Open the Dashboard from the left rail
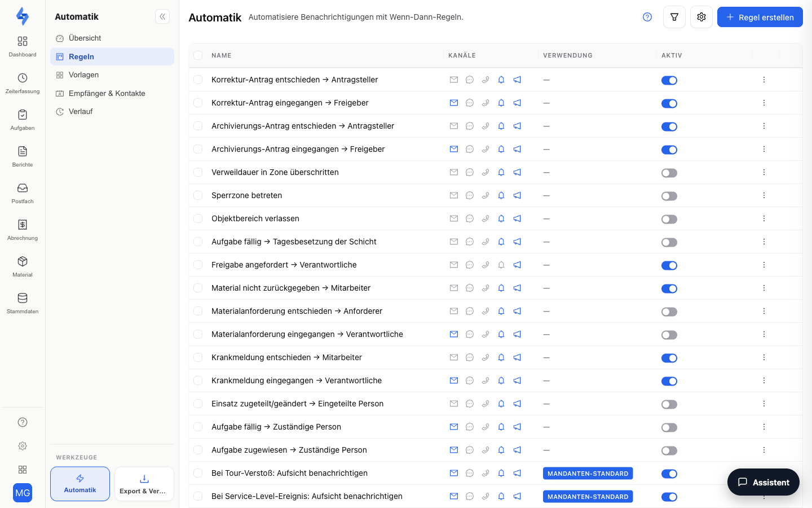 tap(23, 46)
